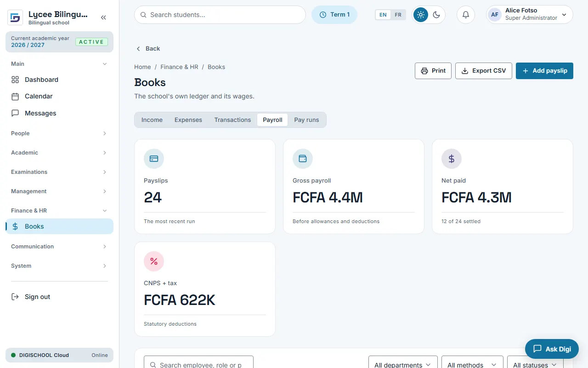The width and height of the screenshot is (588, 368).
Task: Focus the Search students field
Action: (220, 15)
